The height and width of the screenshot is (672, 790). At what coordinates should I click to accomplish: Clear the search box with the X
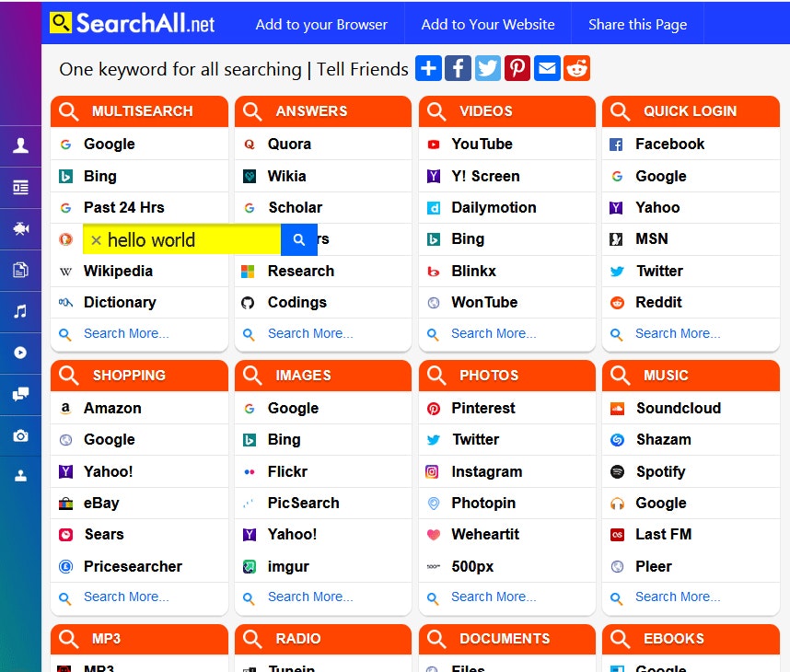(97, 239)
